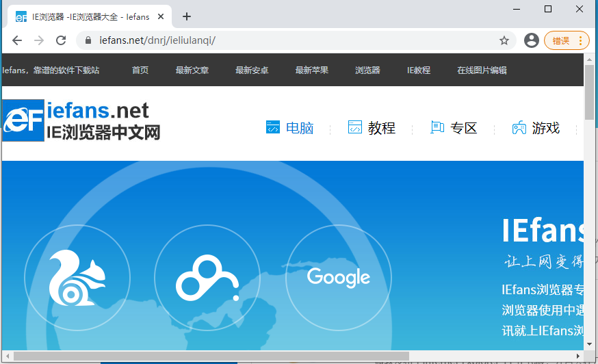Click the horizontal scrollbar right arrow
This screenshot has height=364, width=598.
(x=578, y=356)
